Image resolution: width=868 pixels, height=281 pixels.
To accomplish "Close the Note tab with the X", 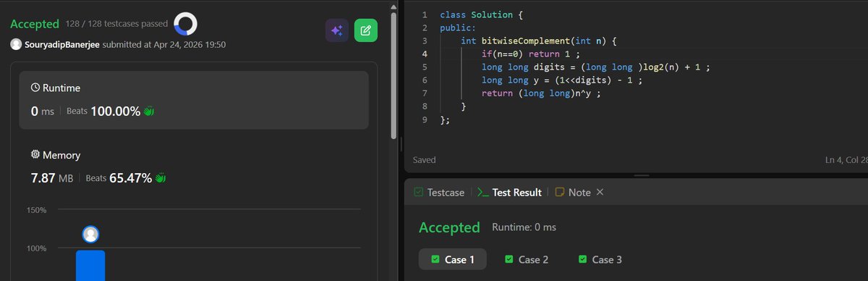I will point(600,193).
